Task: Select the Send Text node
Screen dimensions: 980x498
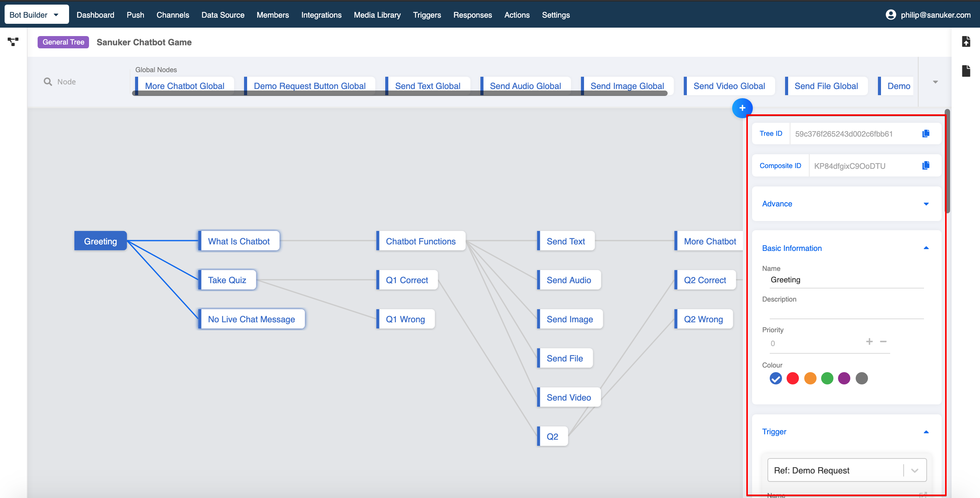Action: pos(566,241)
